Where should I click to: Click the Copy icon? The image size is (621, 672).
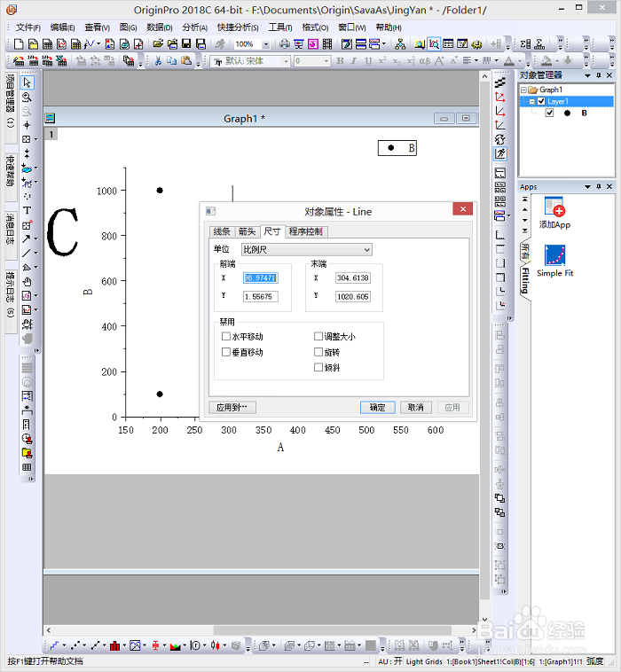click(x=172, y=61)
